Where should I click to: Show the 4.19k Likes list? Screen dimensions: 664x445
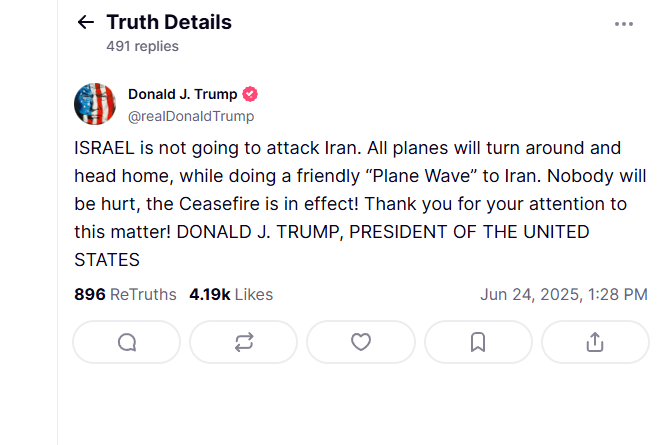231,294
